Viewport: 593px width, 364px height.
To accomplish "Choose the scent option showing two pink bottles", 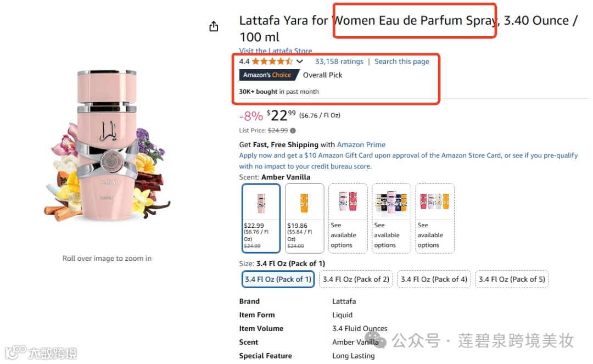I will coord(348,218).
